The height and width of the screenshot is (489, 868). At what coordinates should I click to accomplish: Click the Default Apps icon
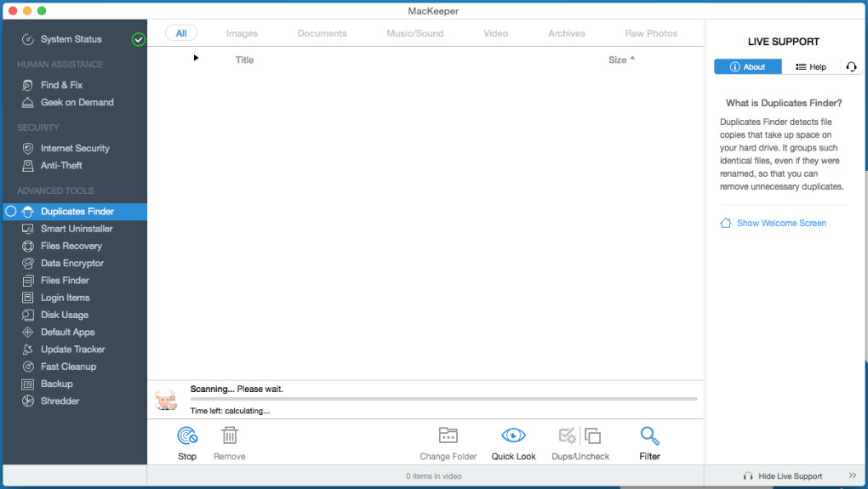tap(28, 332)
